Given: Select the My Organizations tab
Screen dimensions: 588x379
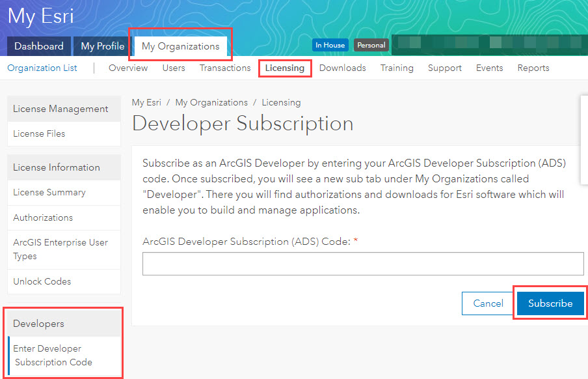Looking at the screenshot, I should point(180,46).
